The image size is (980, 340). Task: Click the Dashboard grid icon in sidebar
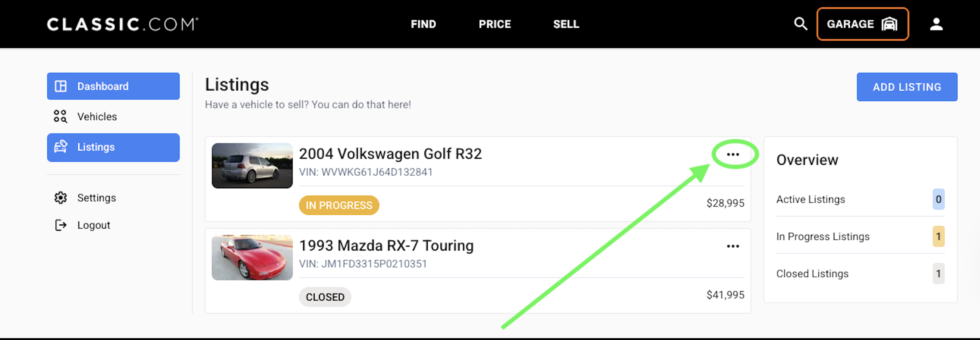[x=61, y=86]
